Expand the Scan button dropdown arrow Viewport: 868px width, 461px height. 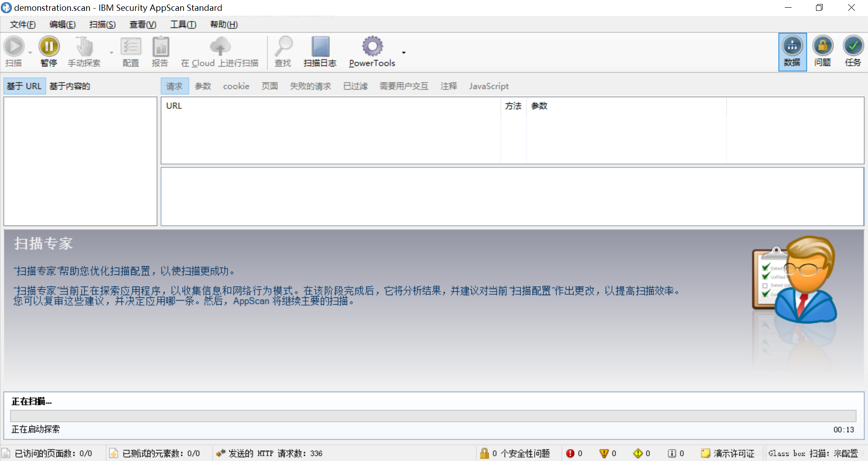click(x=30, y=52)
